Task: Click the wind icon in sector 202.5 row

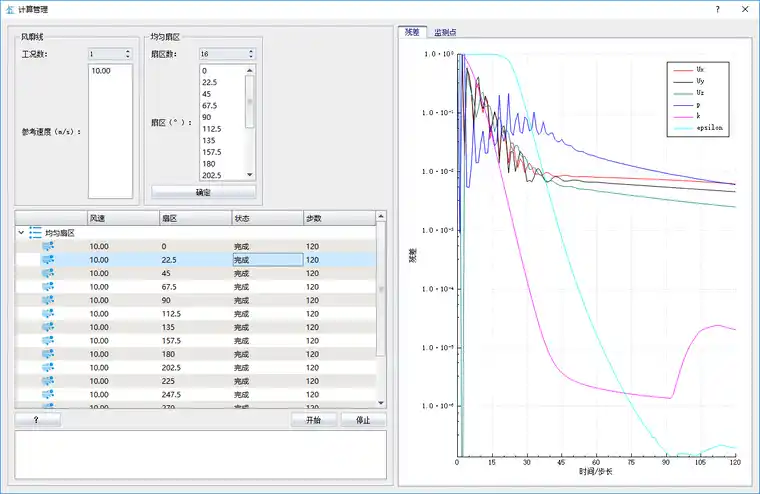Action: [48, 367]
